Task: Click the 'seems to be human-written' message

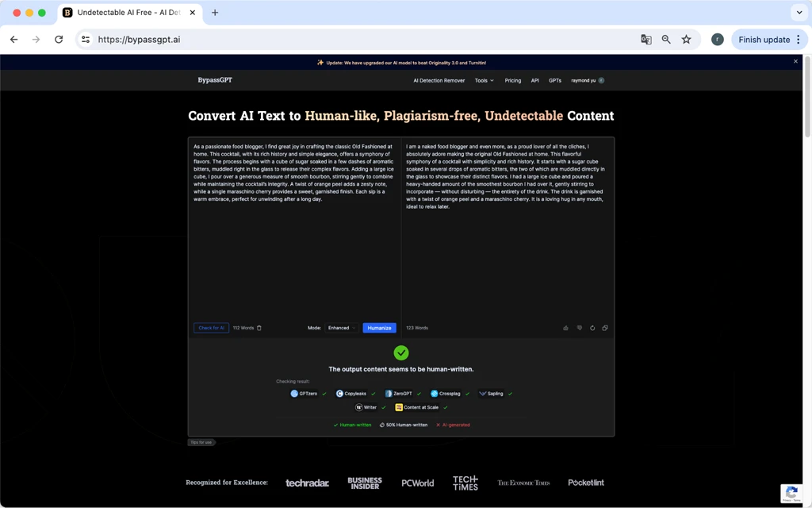Action: 400,369
